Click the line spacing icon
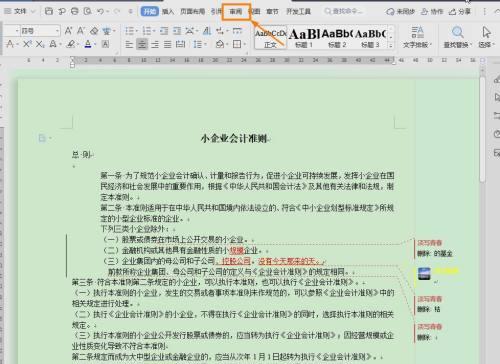 tap(198, 44)
